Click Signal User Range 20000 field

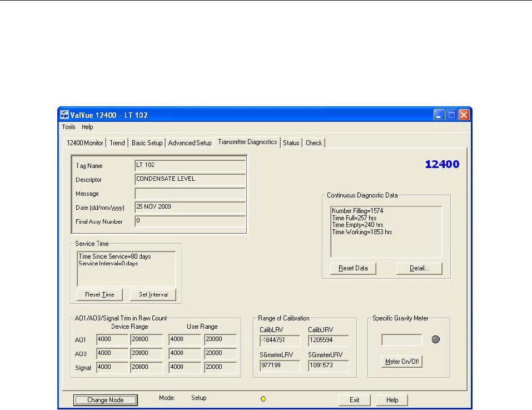(221, 367)
